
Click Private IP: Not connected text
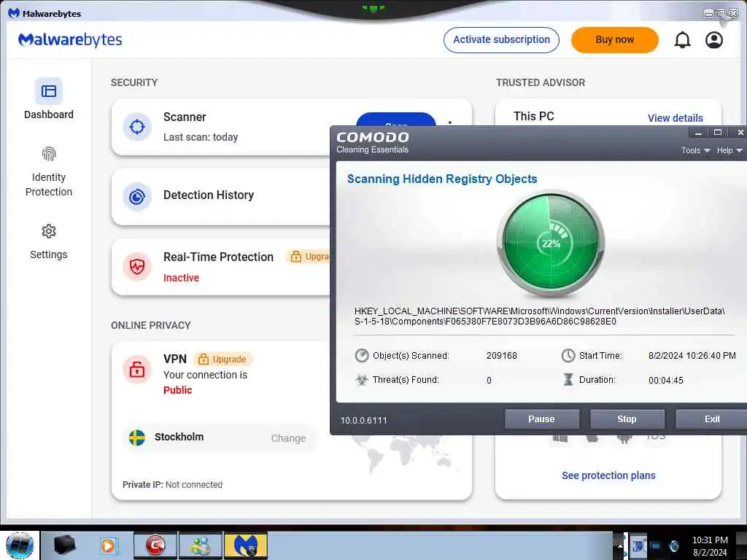(x=172, y=485)
